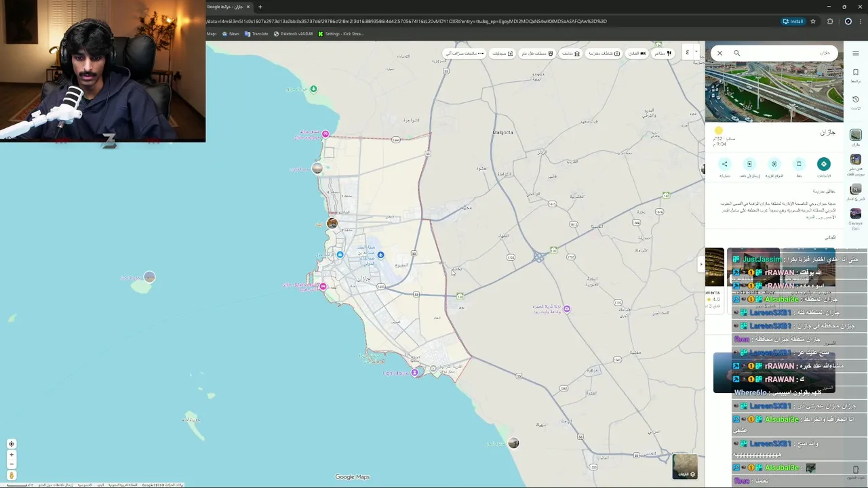
Task: Open the browser extensions puzzle icon
Action: (x=830, y=21)
